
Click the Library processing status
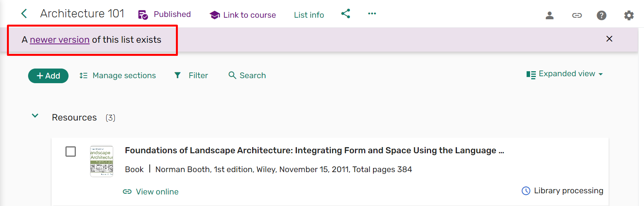(569, 191)
